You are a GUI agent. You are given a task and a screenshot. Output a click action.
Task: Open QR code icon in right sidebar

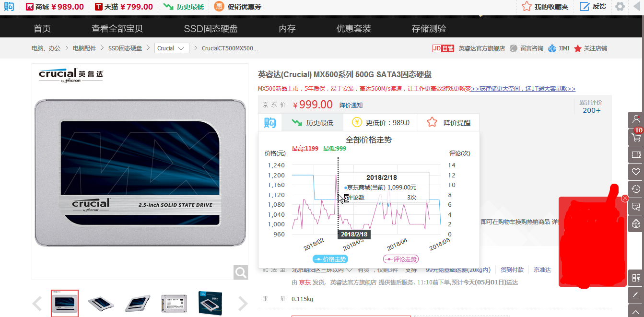(x=636, y=278)
